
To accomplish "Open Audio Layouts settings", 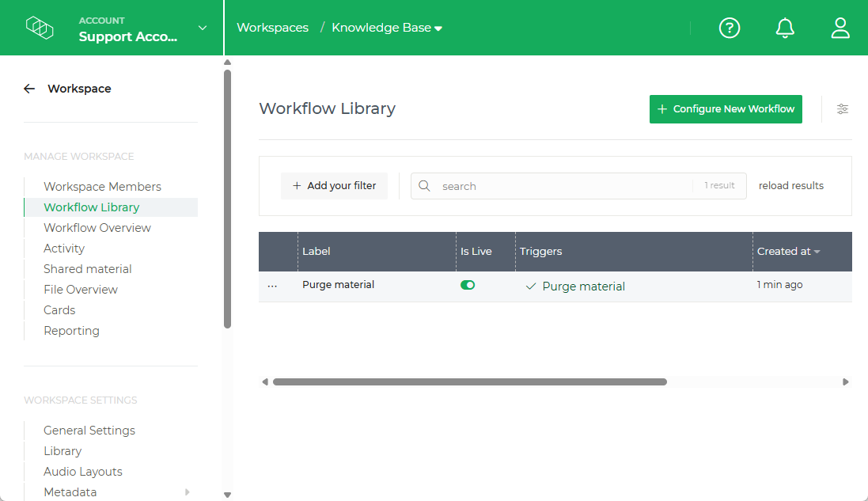I will [83, 471].
